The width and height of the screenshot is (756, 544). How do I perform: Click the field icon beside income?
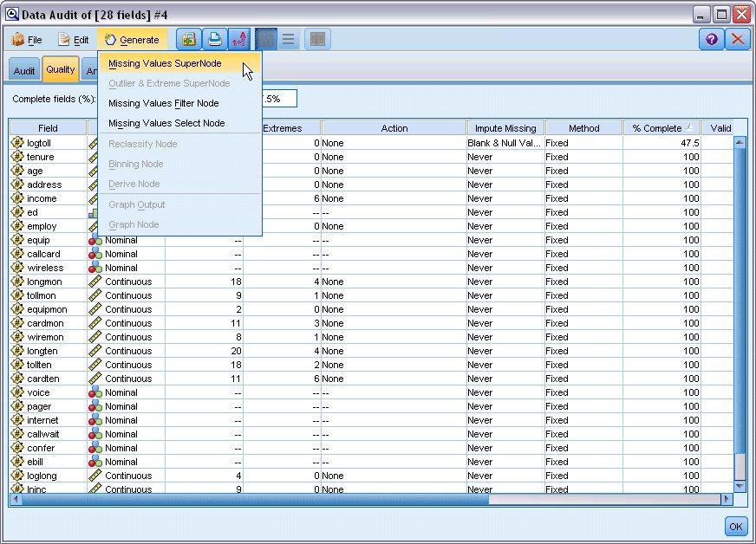(17, 198)
